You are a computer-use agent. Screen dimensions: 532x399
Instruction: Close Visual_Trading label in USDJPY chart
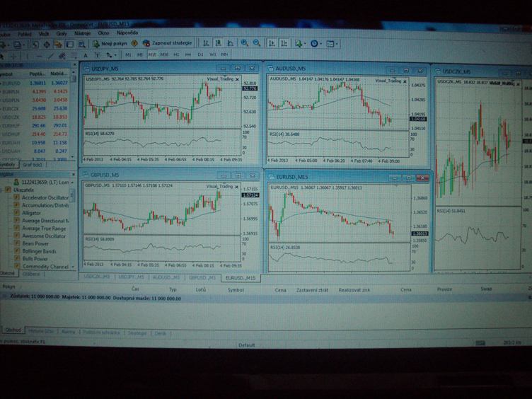coord(237,79)
